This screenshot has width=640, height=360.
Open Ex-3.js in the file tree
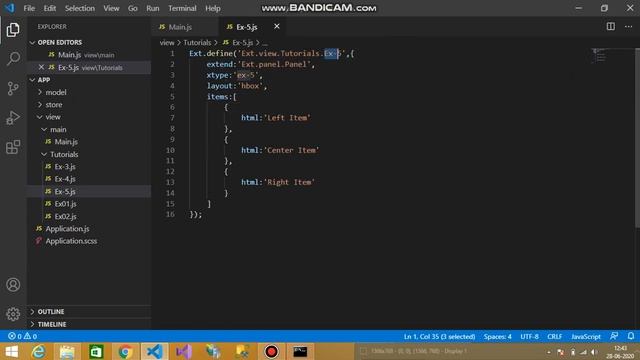89,167
